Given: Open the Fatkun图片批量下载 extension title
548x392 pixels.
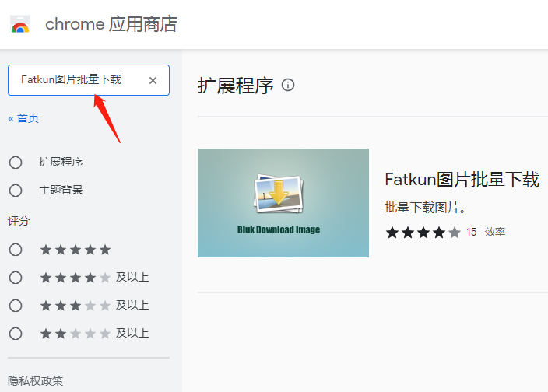Looking at the screenshot, I should click(x=462, y=180).
